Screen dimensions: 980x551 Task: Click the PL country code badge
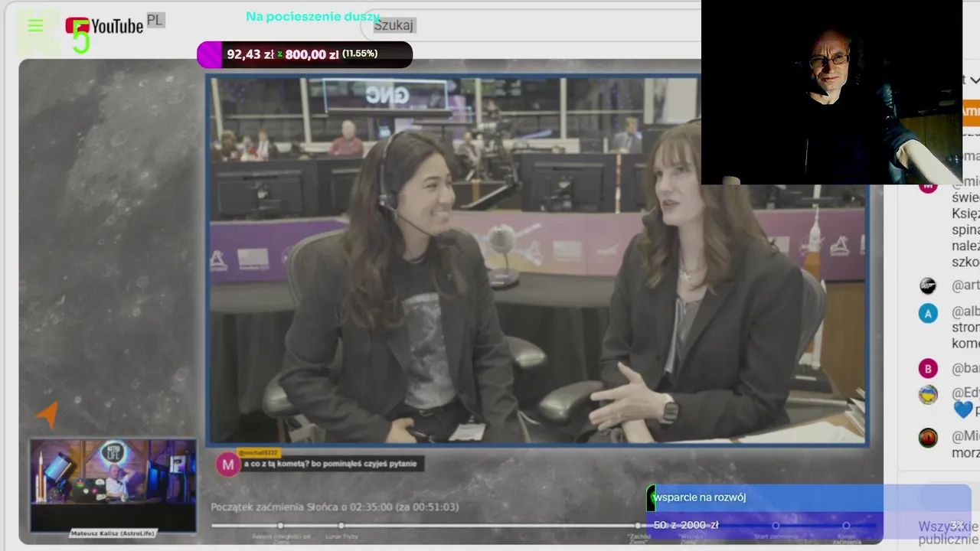[x=155, y=21]
